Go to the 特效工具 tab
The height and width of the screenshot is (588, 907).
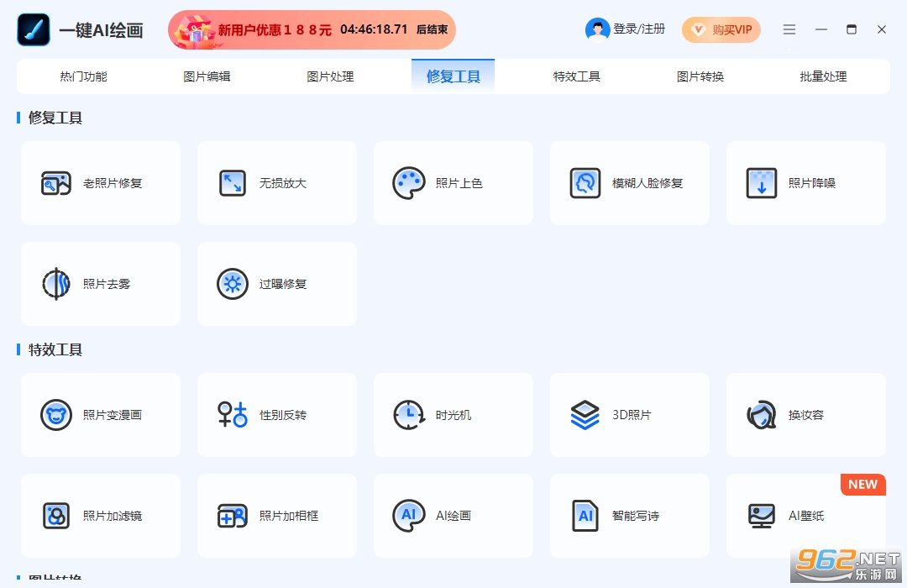coord(577,76)
